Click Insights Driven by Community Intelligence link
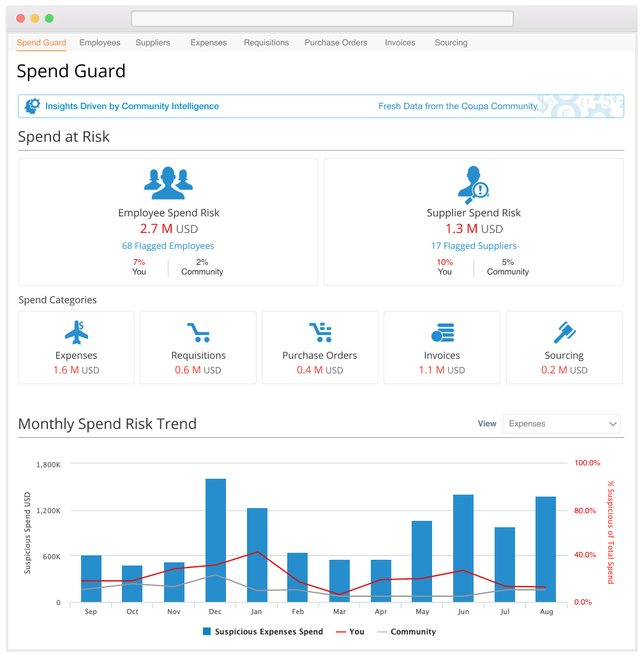644x660 pixels. (131, 107)
